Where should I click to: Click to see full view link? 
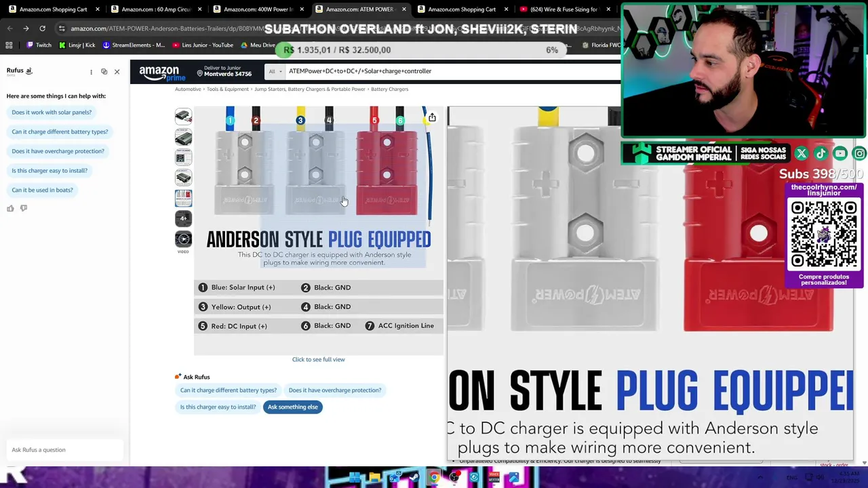(x=318, y=359)
